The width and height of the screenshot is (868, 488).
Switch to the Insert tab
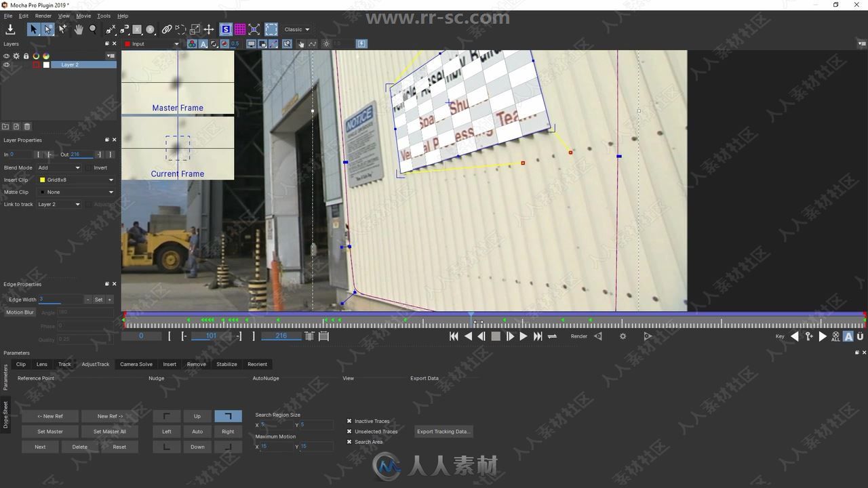(x=170, y=364)
